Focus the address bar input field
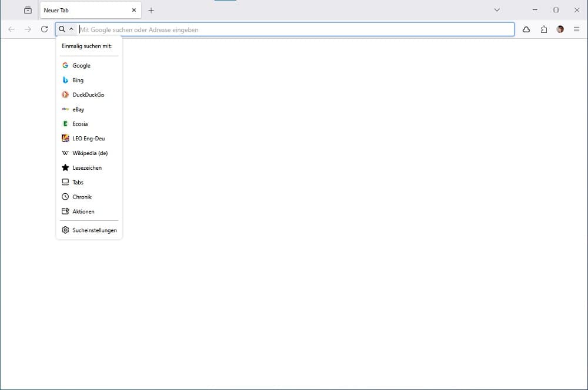Viewport: 588px width, 390px height. (x=296, y=29)
